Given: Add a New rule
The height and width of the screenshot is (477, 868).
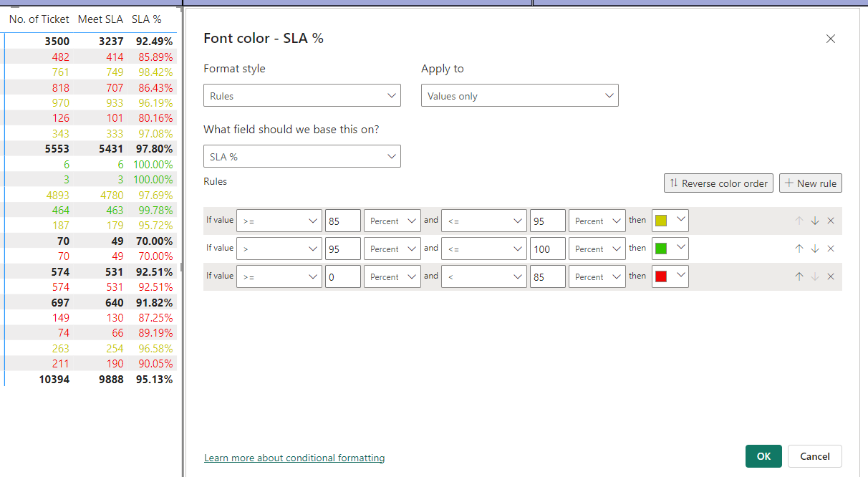Looking at the screenshot, I should pos(811,183).
